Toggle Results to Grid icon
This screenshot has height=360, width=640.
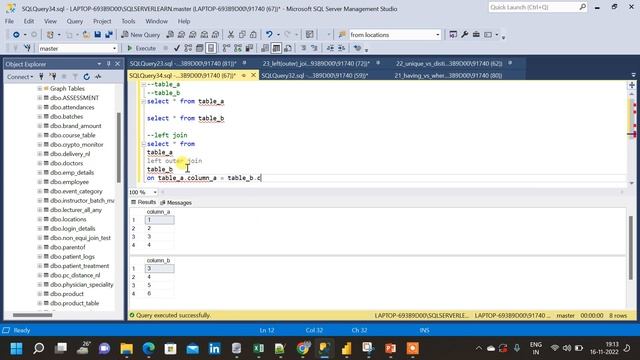click(276, 48)
